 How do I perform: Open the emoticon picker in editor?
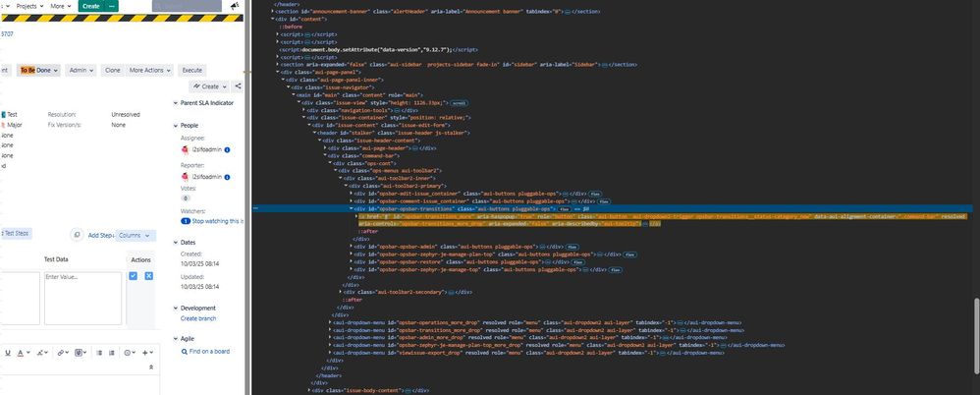(129, 353)
